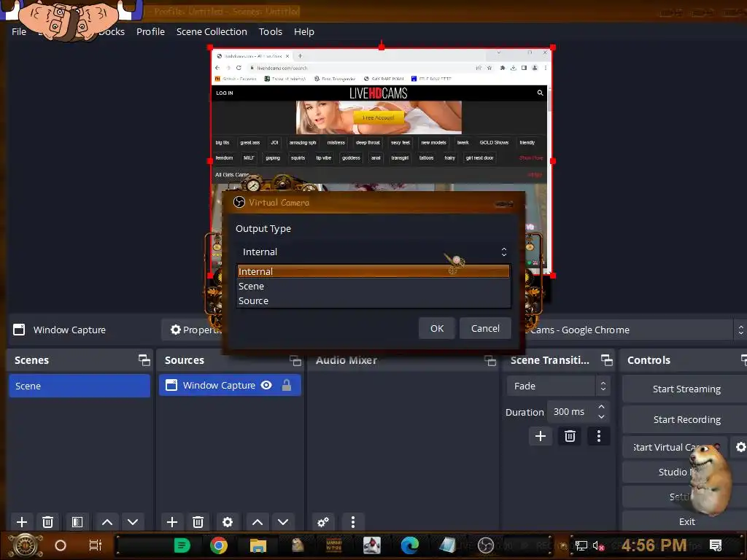The height and width of the screenshot is (560, 747).
Task: Toggle muted volume icon in system tray
Action: 598,545
